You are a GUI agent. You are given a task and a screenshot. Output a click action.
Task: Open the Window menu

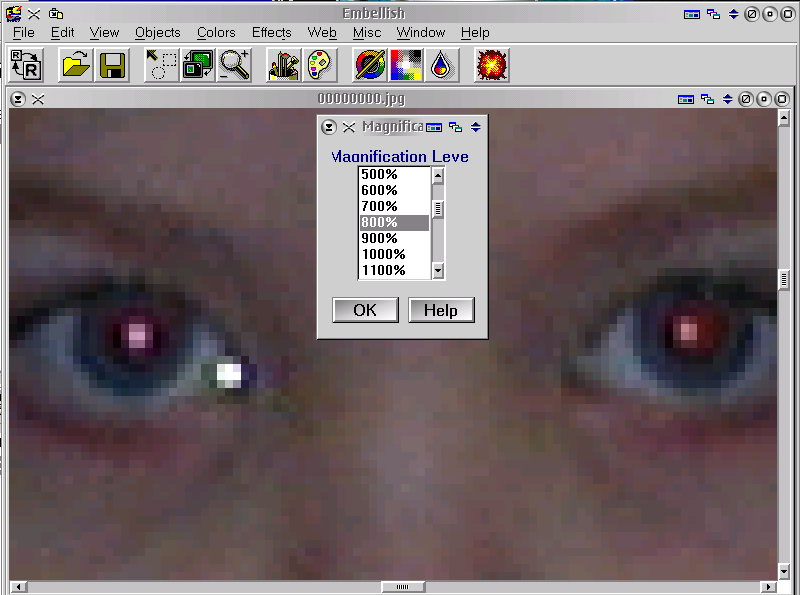pyautogui.click(x=421, y=33)
